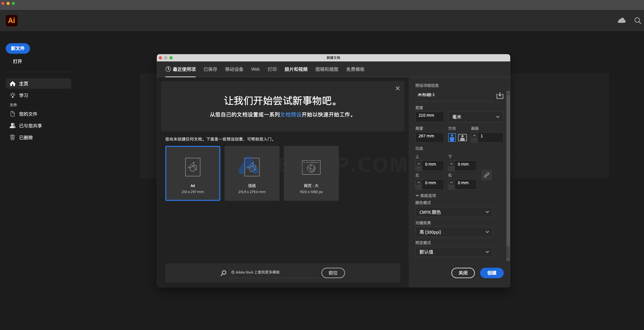Switch to the 已保存 tab
Image resolution: width=644 pixels, height=330 pixels.
click(x=210, y=69)
